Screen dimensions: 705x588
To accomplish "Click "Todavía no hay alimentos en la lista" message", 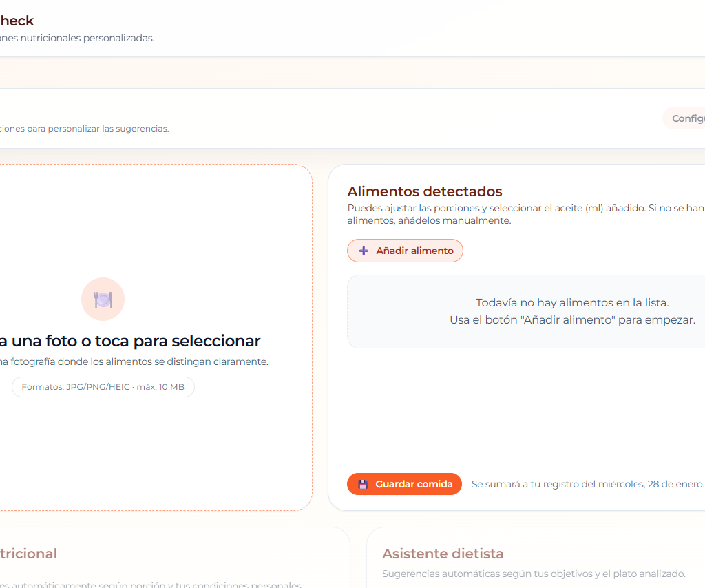I will click(572, 303).
